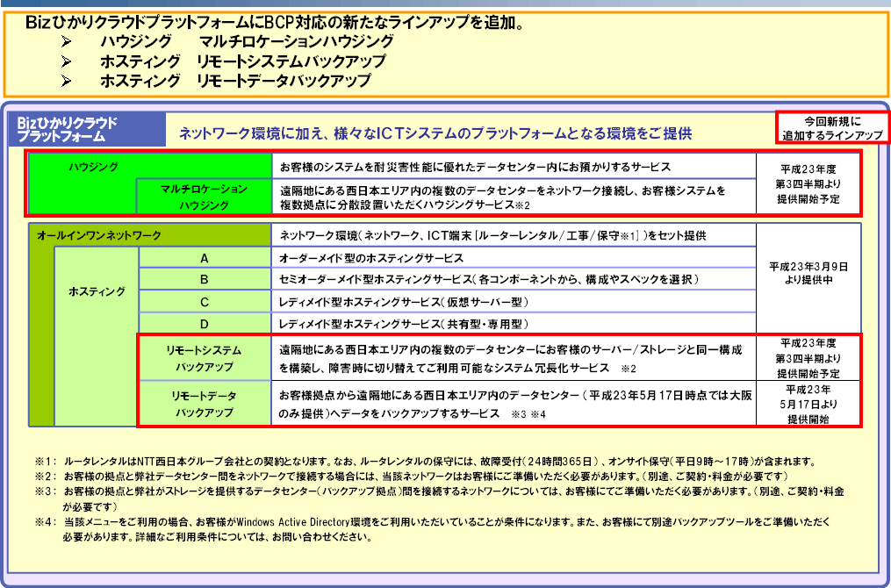The width and height of the screenshot is (891, 588).
Task: Select the green ハウジング category cell
Action: point(94,167)
